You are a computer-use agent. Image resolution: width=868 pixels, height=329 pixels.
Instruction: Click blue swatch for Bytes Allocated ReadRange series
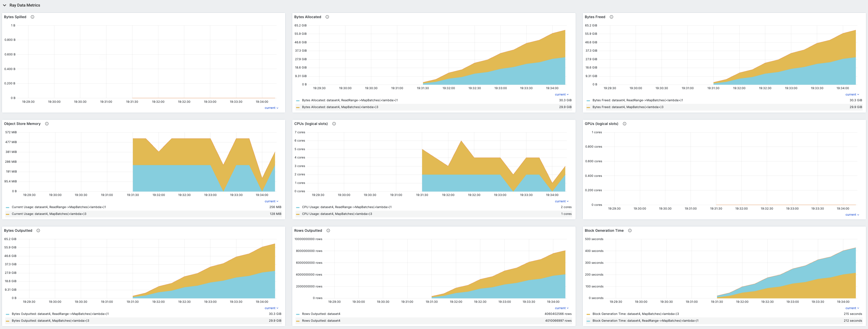[x=298, y=101]
